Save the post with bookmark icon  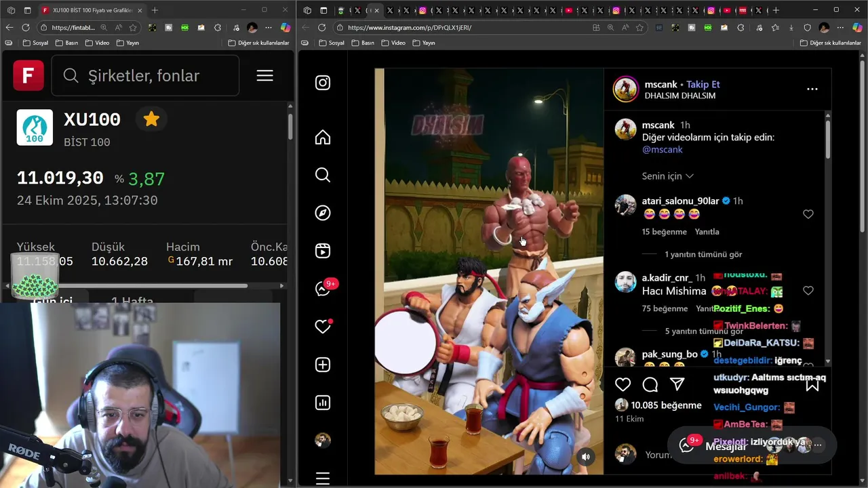(812, 385)
